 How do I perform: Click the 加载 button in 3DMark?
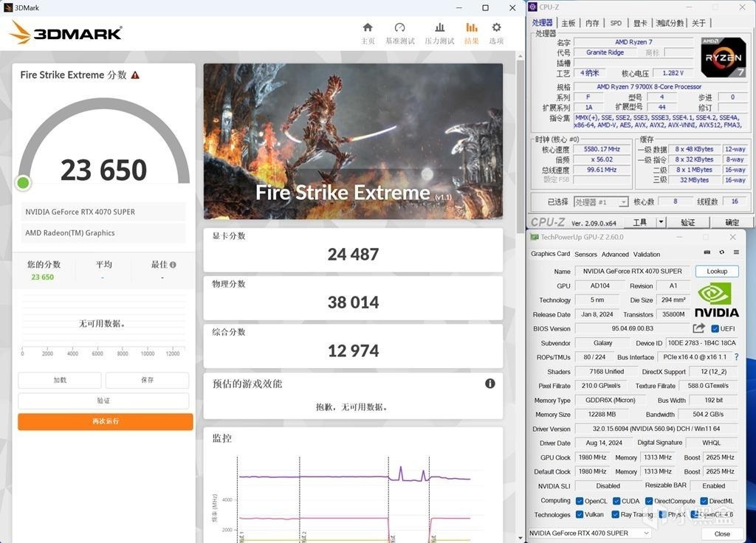pyautogui.click(x=60, y=380)
